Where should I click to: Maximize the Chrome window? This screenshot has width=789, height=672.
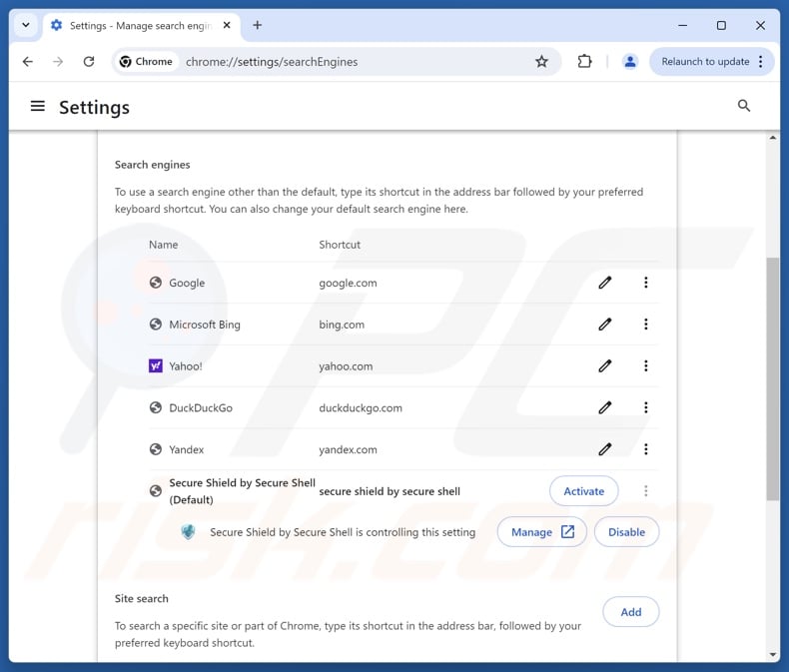pos(721,25)
